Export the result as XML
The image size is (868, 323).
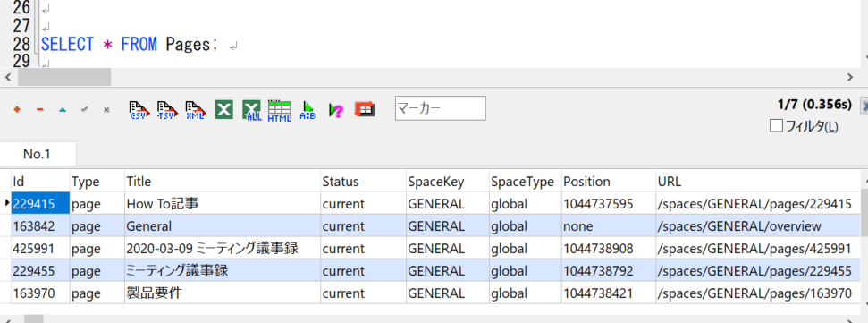(196, 110)
